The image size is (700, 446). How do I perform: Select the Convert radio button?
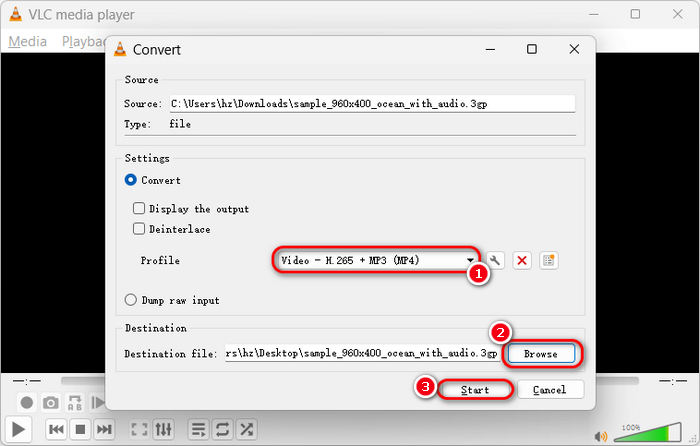tap(131, 180)
